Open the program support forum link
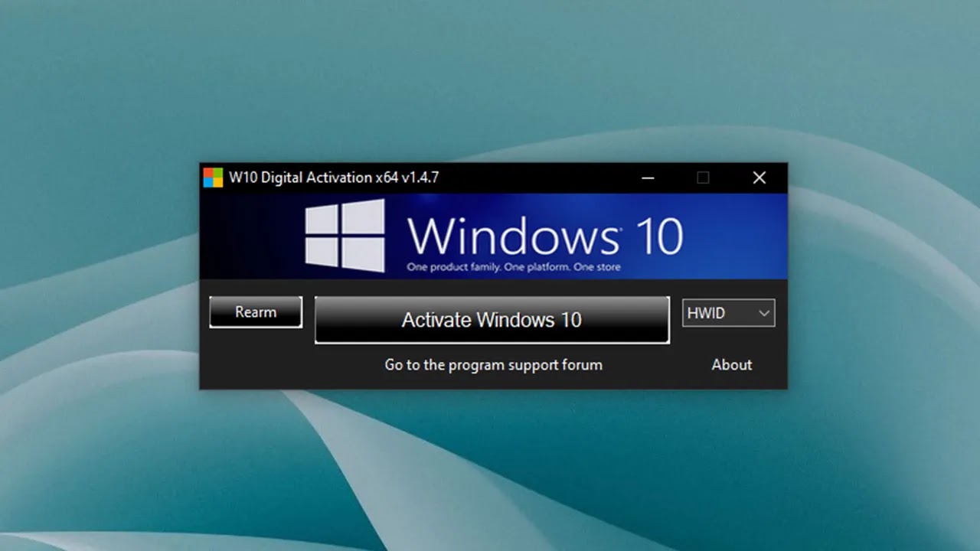 pos(493,365)
